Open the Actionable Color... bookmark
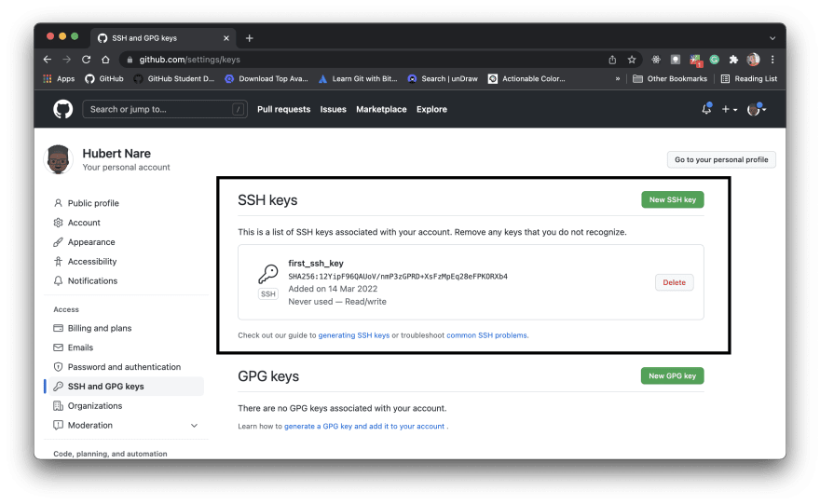 [x=526, y=79]
